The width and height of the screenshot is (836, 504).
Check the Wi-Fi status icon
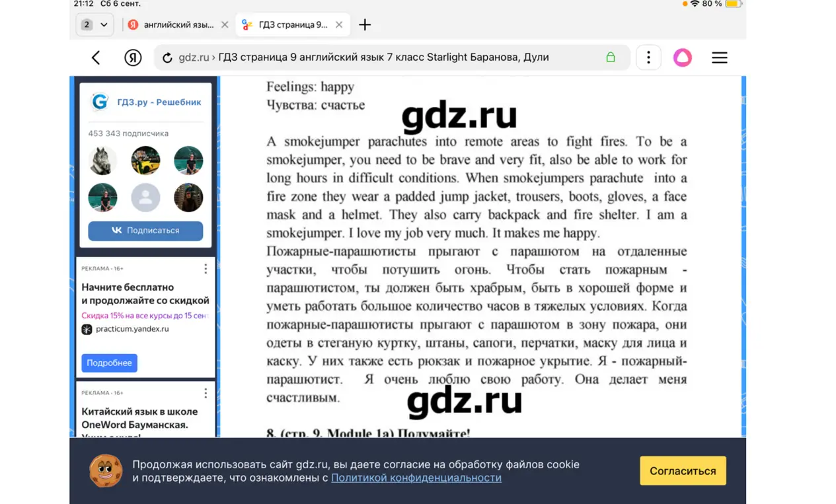click(694, 4)
